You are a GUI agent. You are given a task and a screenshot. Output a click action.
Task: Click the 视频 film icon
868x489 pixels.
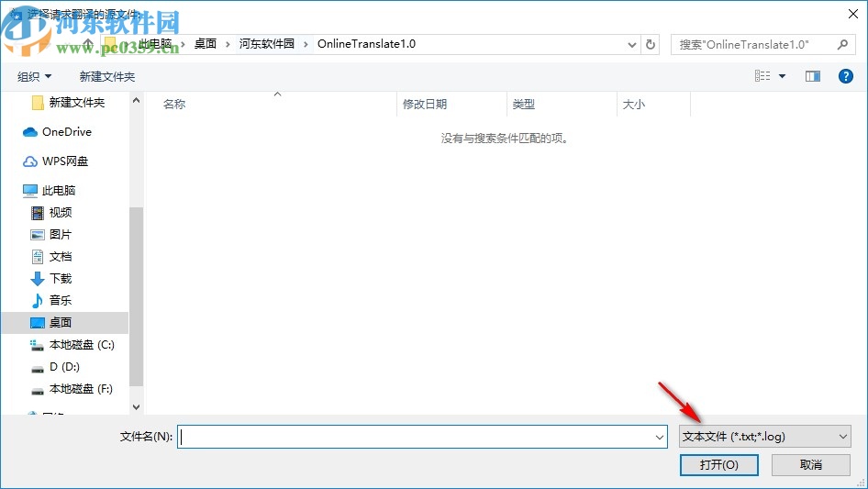pos(37,213)
